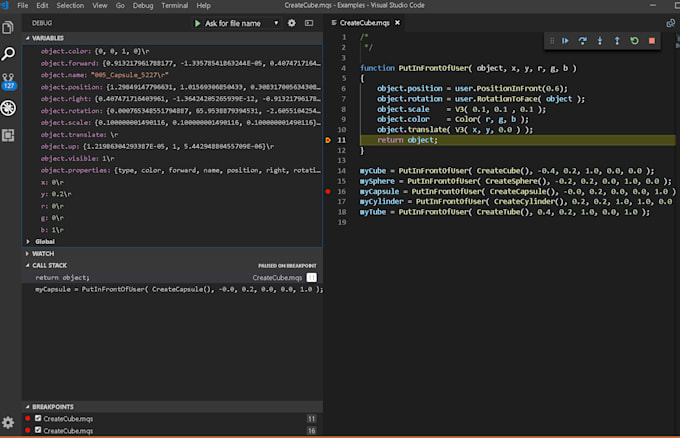Open the Edit menu
Viewport: 680px width, 438px height.
[x=42, y=5]
